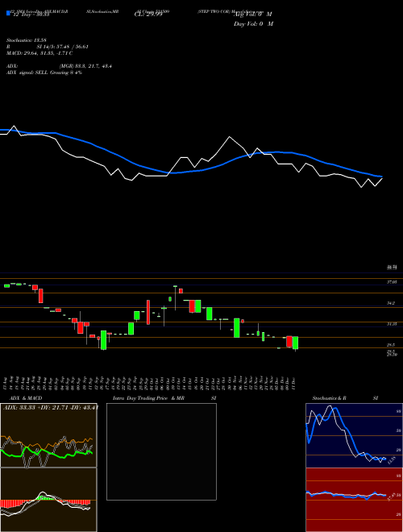Click the empty intraday trading price panel
Screen dimensions: 403x532
(161, 451)
